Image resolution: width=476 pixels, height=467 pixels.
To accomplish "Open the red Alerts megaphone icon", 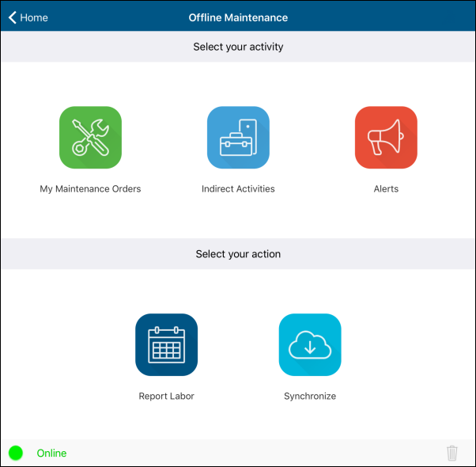I will point(386,138).
